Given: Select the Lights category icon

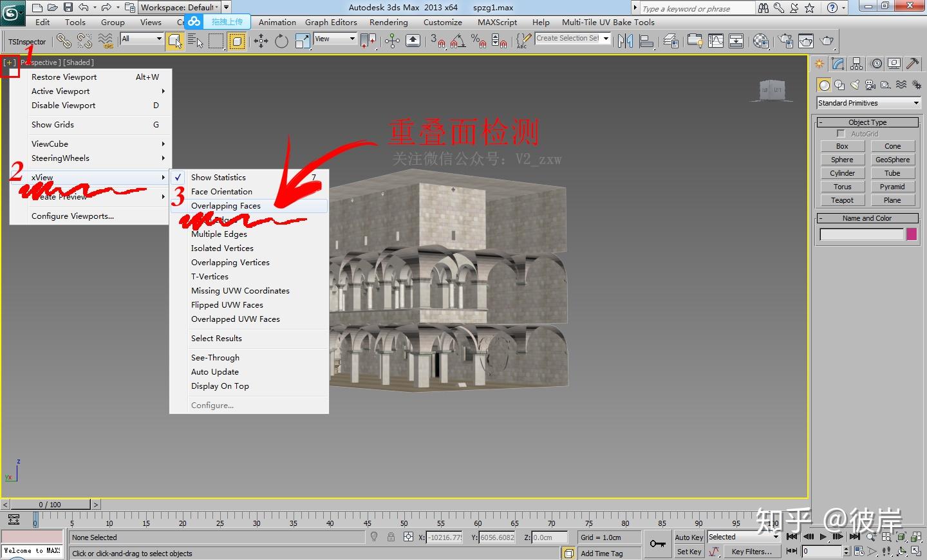Looking at the screenshot, I should pyautogui.click(x=855, y=85).
